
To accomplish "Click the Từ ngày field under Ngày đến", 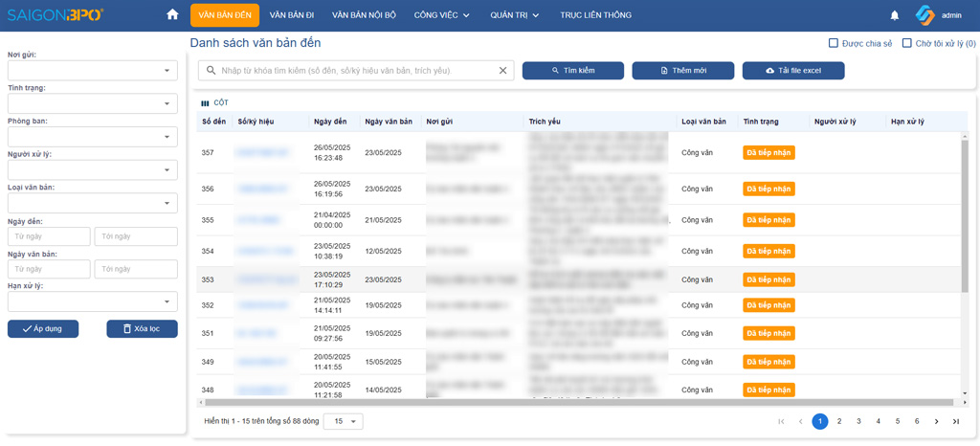I will coord(49,236).
